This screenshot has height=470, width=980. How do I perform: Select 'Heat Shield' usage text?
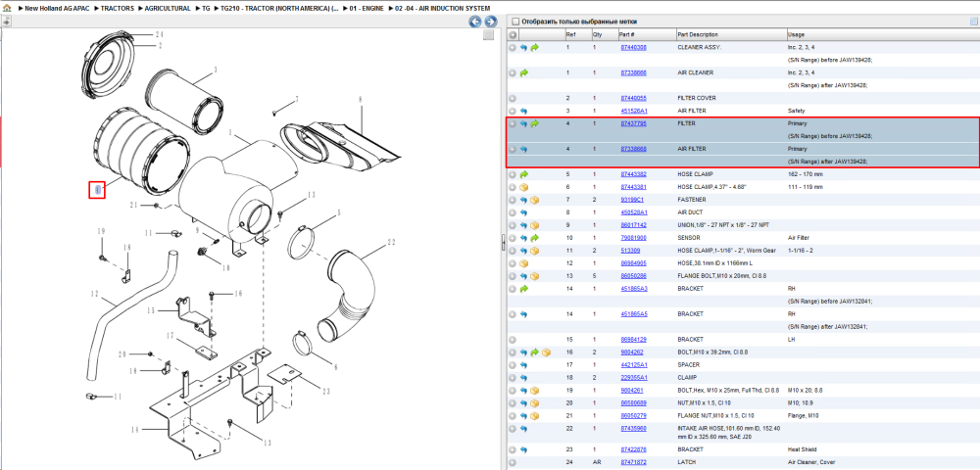coord(802,449)
